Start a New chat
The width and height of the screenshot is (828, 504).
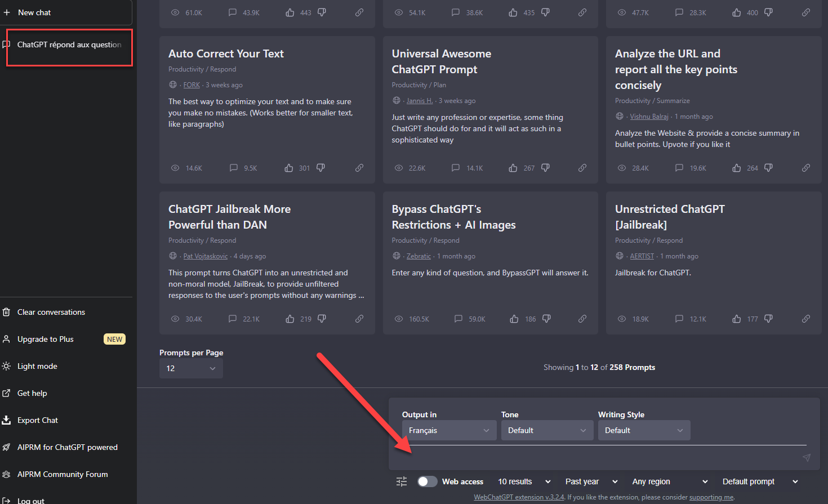[66, 12]
